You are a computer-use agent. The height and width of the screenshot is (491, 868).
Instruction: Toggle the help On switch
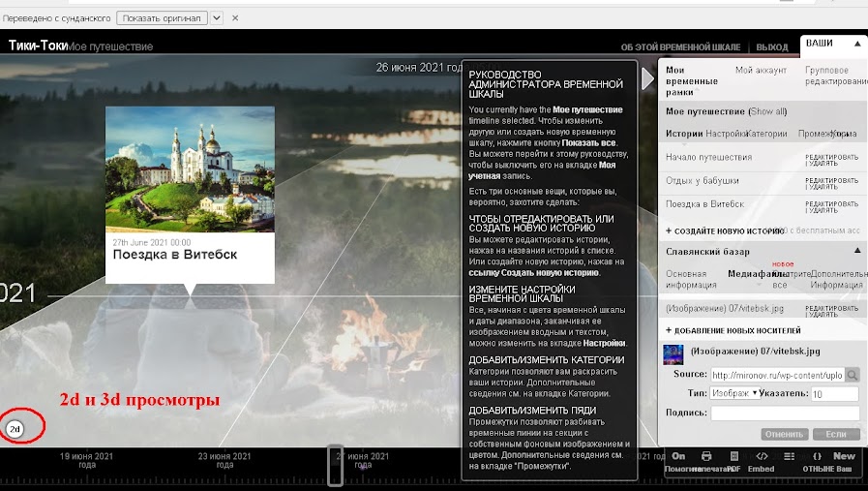[x=678, y=456]
